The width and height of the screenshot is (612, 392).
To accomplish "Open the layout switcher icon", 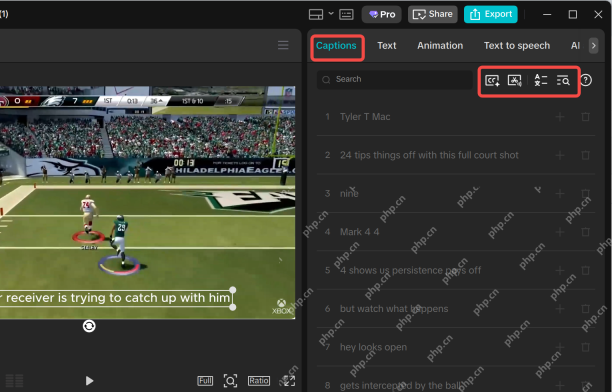I will coord(316,14).
